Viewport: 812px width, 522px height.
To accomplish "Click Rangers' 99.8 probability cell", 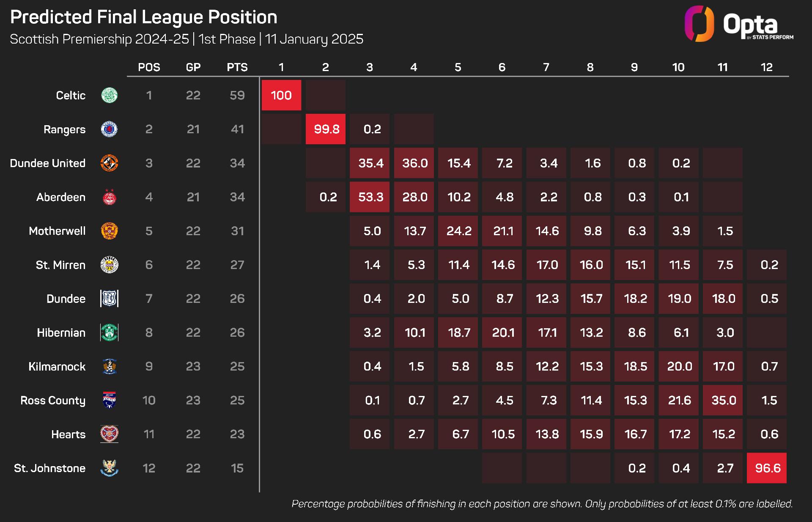I will [326, 129].
